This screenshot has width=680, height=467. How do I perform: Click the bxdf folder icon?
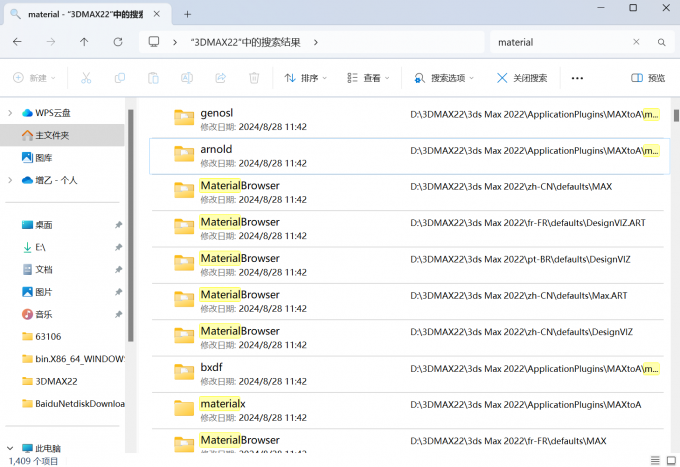click(x=184, y=372)
